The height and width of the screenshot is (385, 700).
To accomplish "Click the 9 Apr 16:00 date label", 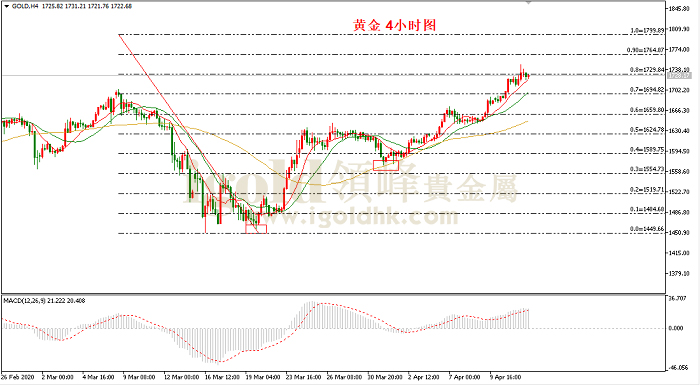I will (506, 377).
